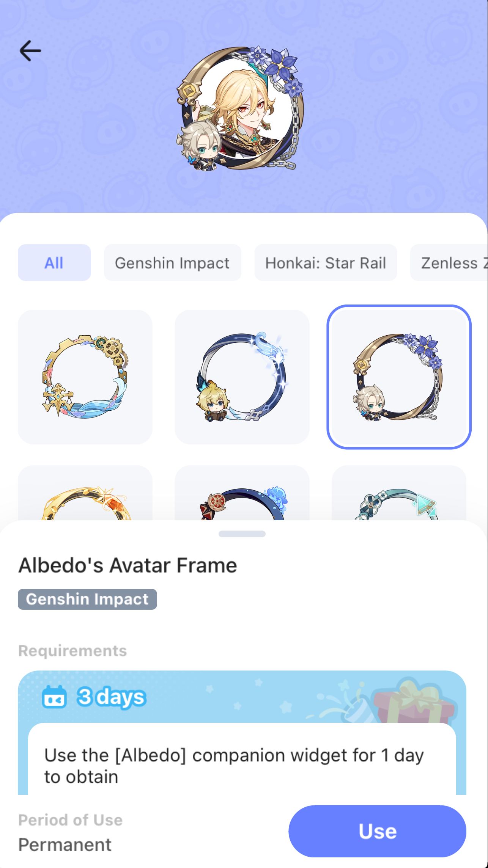This screenshot has height=868, width=488.
Task: Select Albedo's chained flower avatar frame
Action: click(399, 377)
